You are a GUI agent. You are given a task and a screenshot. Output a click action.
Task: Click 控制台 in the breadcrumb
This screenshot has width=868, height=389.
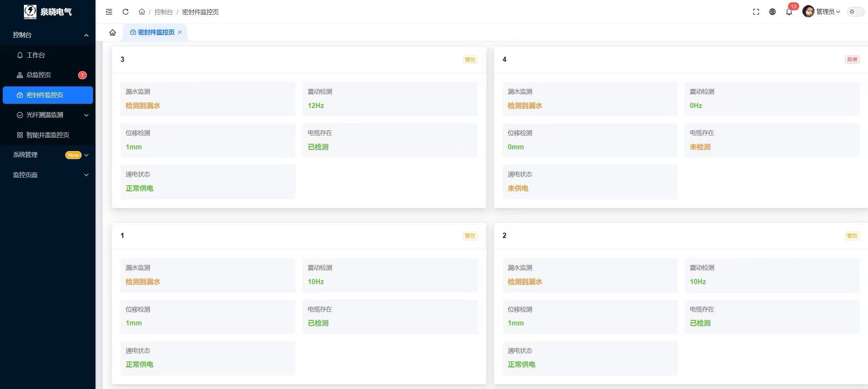164,12
